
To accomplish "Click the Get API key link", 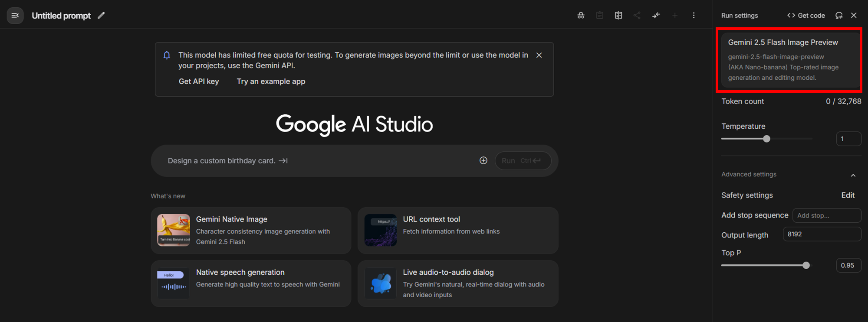I will [199, 81].
